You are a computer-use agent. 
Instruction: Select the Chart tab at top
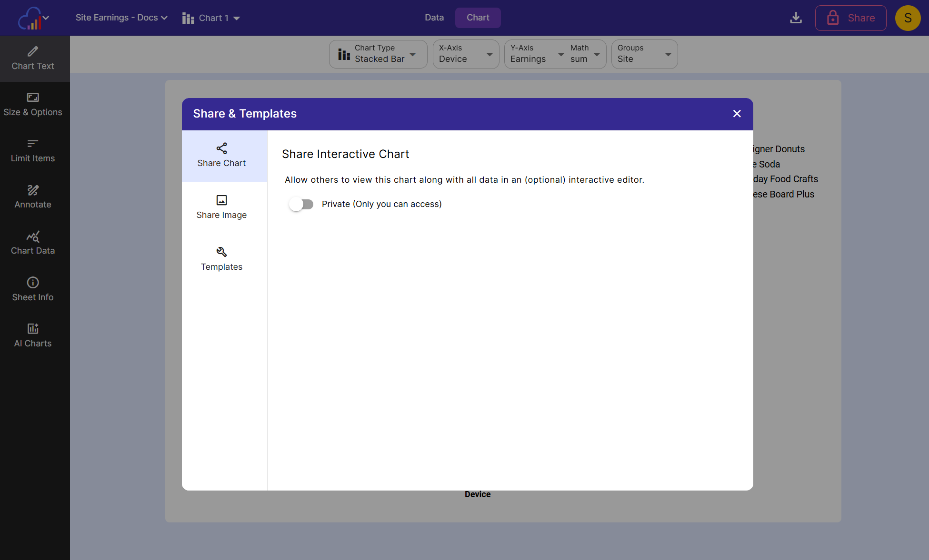click(x=478, y=18)
